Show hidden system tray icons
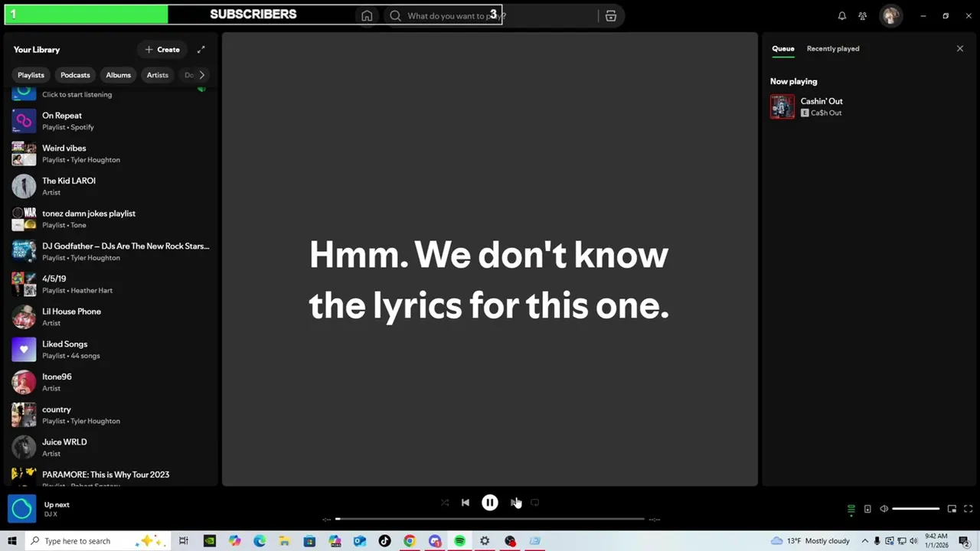The image size is (980, 551). (864, 541)
